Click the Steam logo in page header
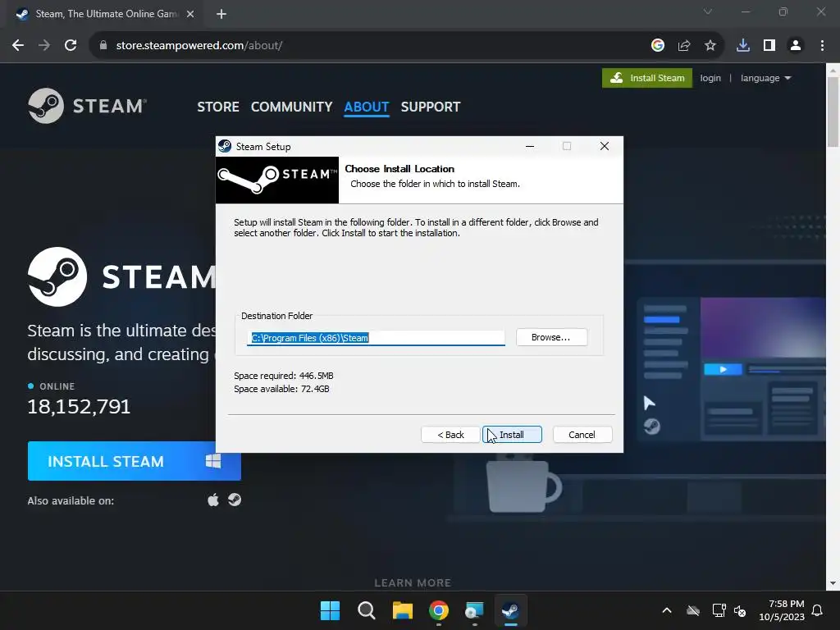The width and height of the screenshot is (840, 630). pos(87,106)
